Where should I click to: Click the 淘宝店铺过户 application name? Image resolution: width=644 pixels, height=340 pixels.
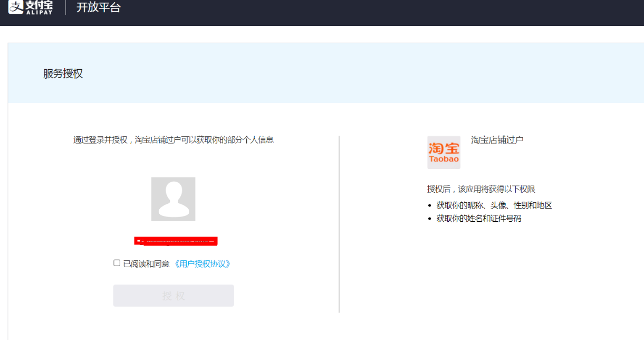click(497, 140)
